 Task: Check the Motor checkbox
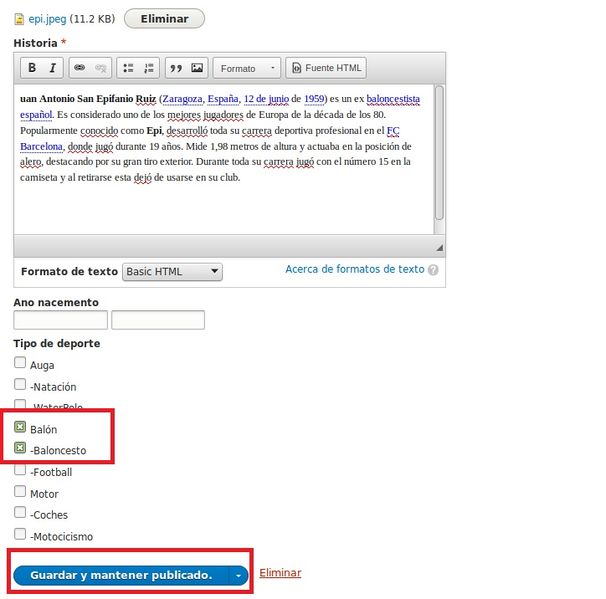pyautogui.click(x=20, y=492)
